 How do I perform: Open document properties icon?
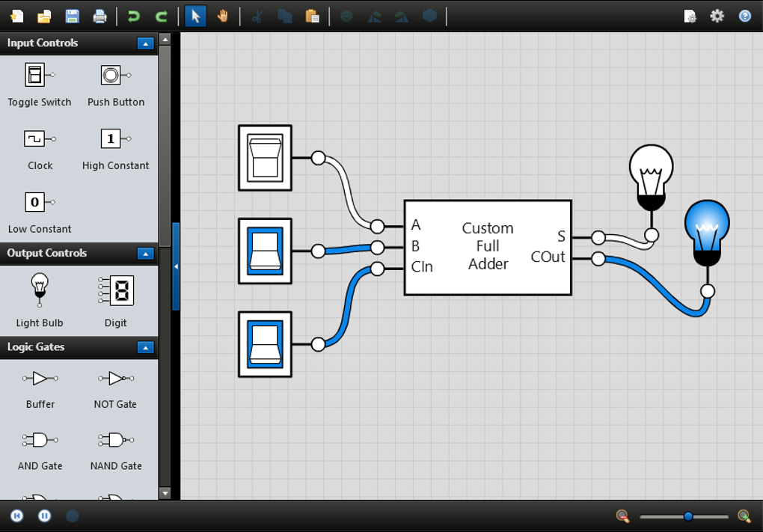coord(690,16)
